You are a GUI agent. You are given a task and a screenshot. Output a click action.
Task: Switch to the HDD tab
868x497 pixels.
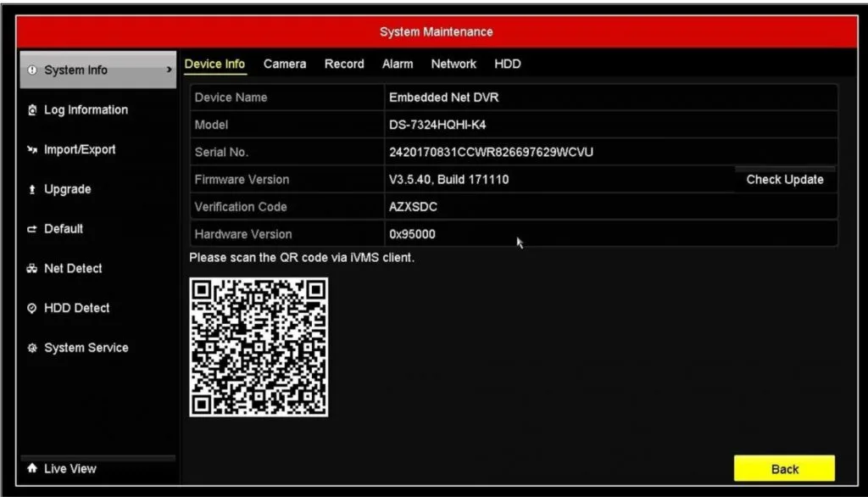tap(508, 64)
